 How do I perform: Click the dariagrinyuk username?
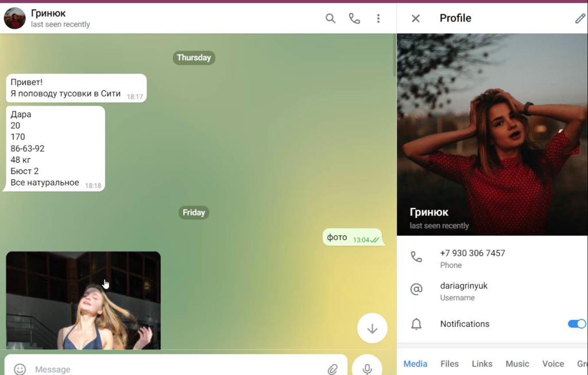click(464, 286)
